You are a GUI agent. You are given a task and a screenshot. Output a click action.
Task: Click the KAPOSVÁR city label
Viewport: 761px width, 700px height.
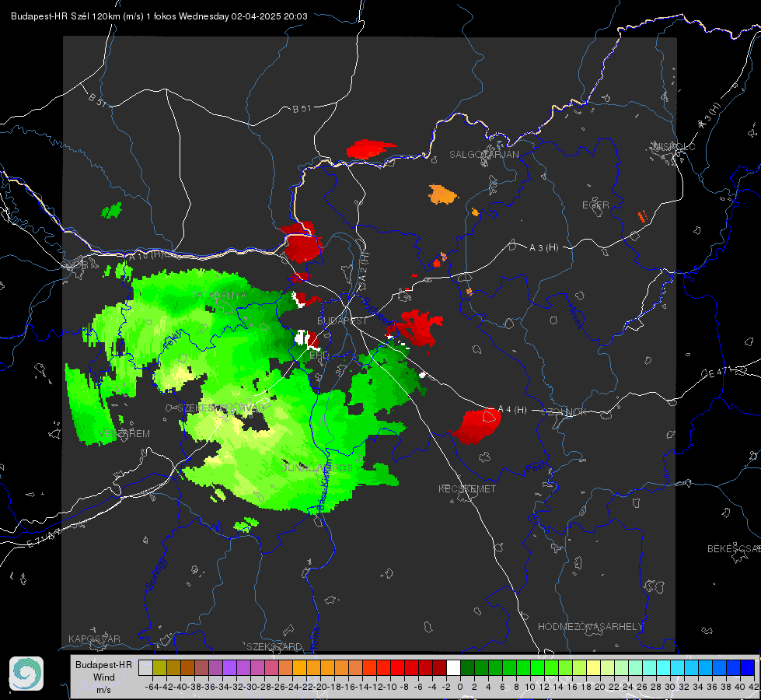pyautogui.click(x=94, y=639)
